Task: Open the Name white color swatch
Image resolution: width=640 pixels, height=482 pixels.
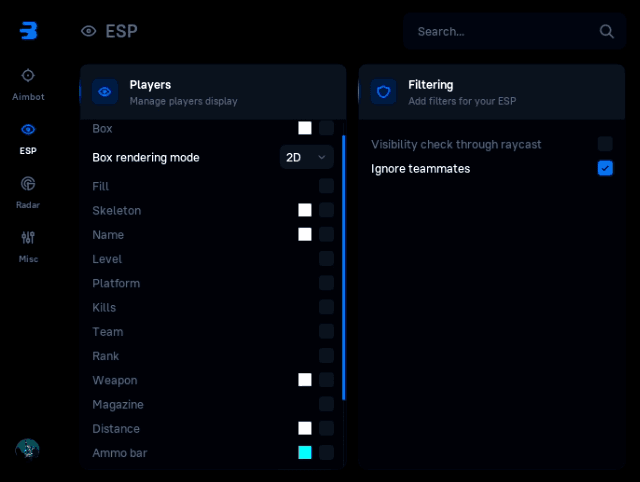Action: pyautogui.click(x=305, y=234)
